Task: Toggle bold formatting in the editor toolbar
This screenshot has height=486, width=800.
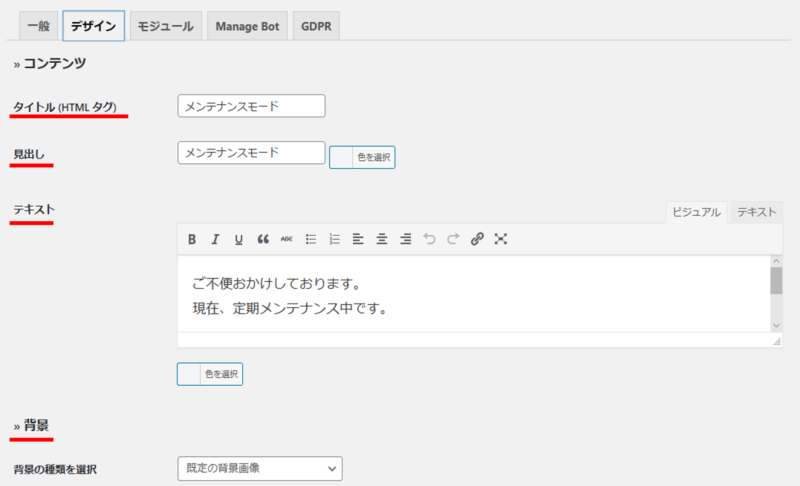Action: coord(192,239)
